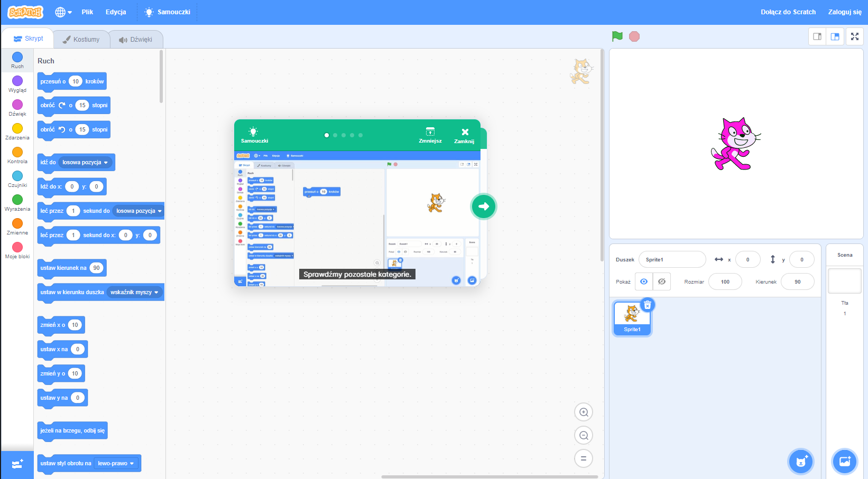Open the Kostiumy tab

(x=81, y=40)
